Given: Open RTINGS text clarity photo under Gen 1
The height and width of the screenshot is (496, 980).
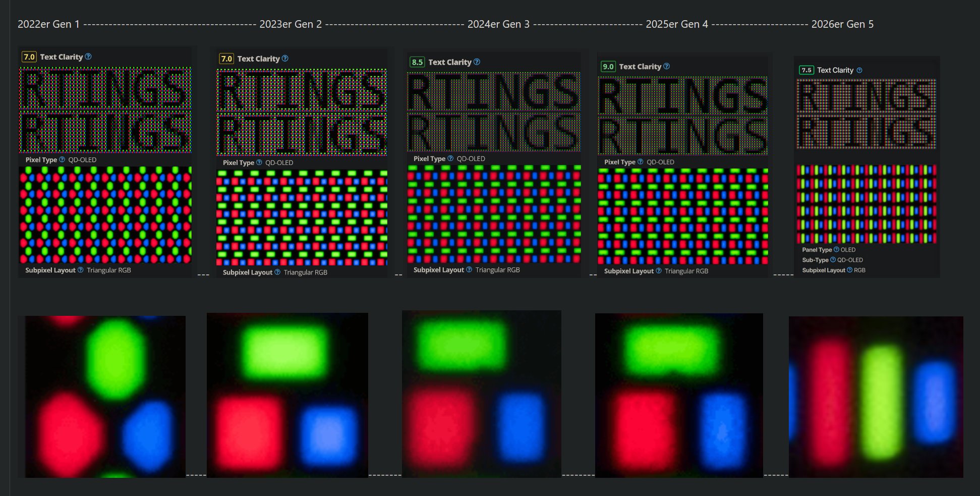Looking at the screenshot, I should [105, 110].
